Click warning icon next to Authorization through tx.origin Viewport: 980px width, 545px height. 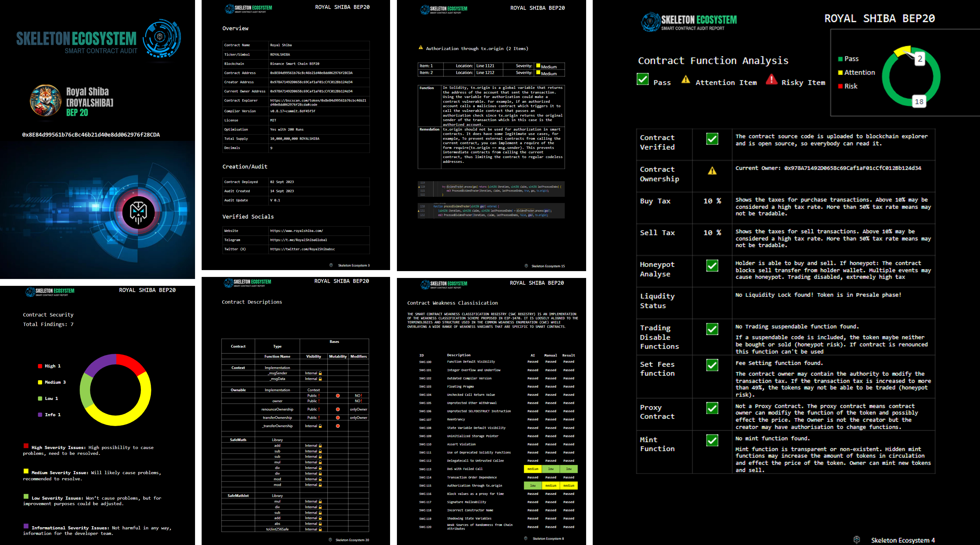click(420, 48)
